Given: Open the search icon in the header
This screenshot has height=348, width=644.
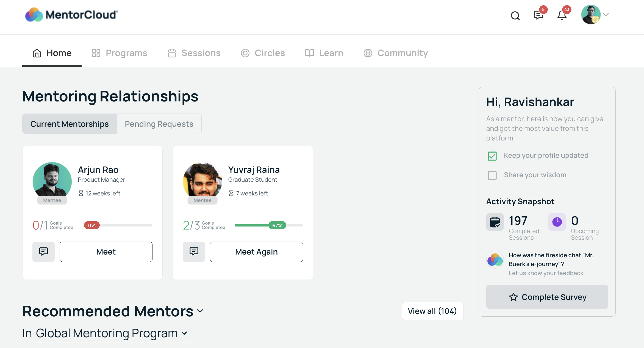Looking at the screenshot, I should [515, 16].
